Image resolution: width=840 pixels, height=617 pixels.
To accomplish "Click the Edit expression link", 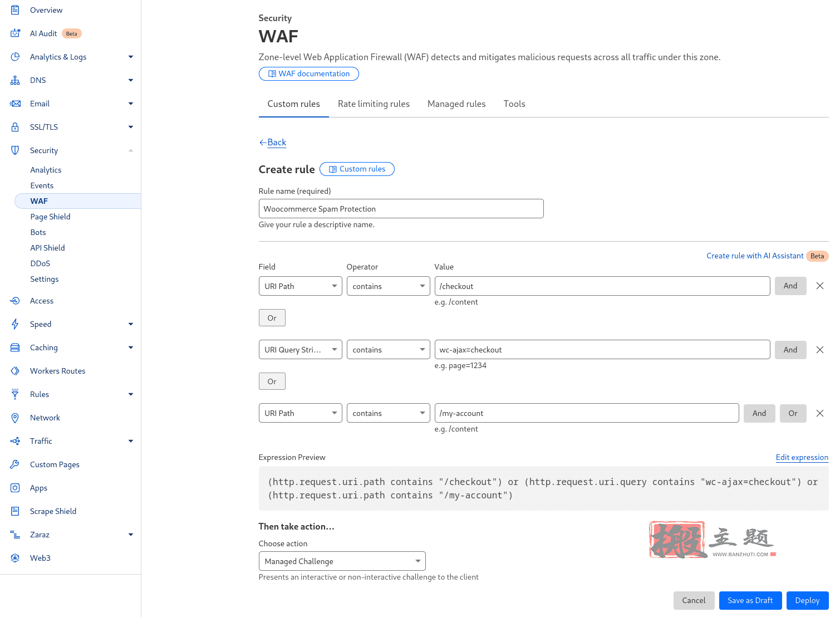I will pyautogui.click(x=802, y=457).
